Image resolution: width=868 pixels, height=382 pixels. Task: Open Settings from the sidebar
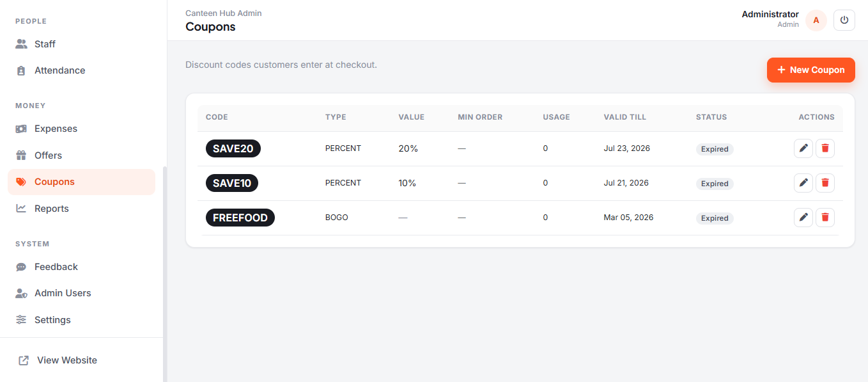81,320
